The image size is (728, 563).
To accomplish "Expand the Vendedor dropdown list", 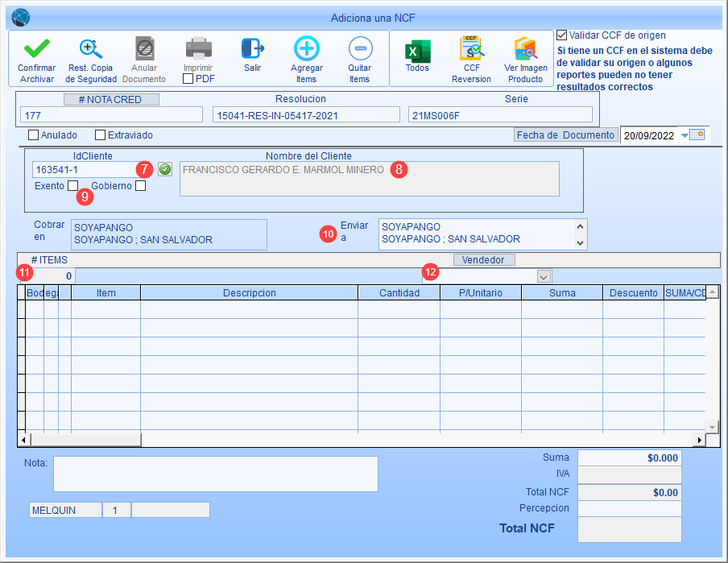I will coord(544,276).
